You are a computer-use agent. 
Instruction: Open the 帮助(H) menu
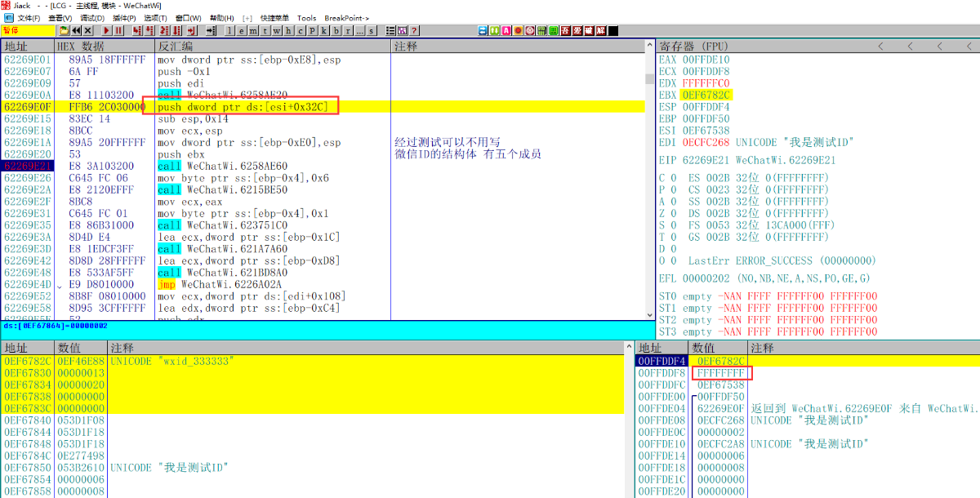pos(221,18)
